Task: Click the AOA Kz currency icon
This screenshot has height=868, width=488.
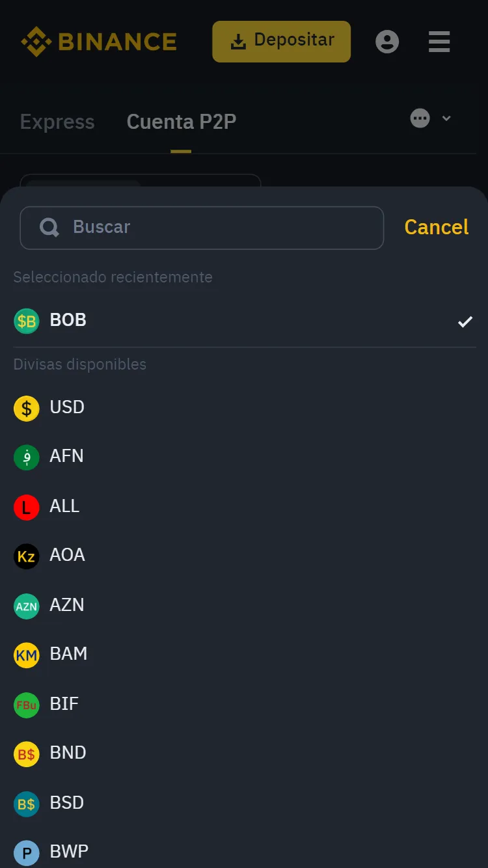Action: coord(27,556)
